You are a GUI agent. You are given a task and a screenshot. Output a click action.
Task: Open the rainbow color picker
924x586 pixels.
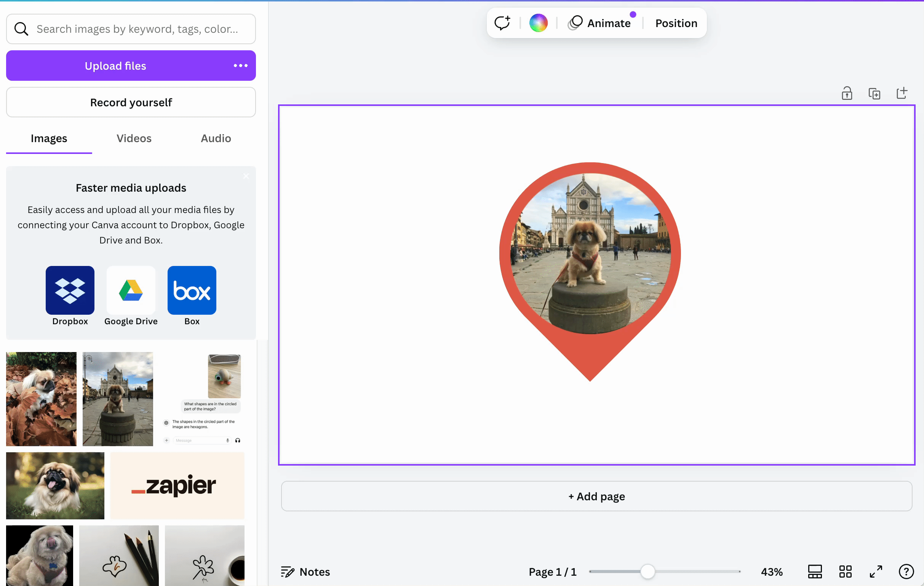538,23
